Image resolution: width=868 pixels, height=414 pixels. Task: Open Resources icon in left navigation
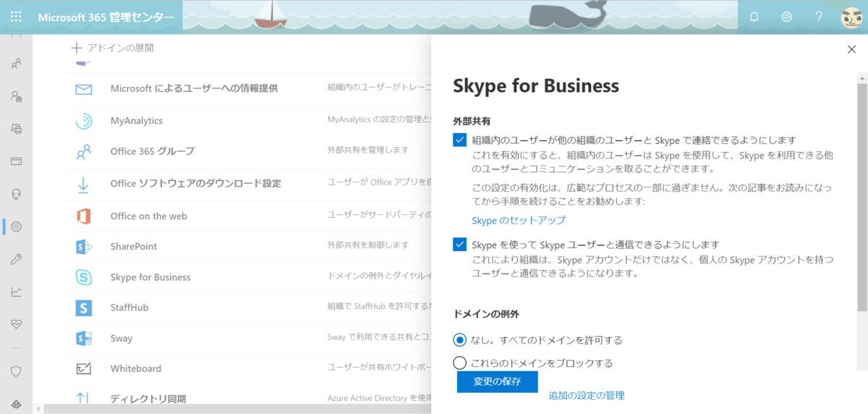click(x=16, y=129)
